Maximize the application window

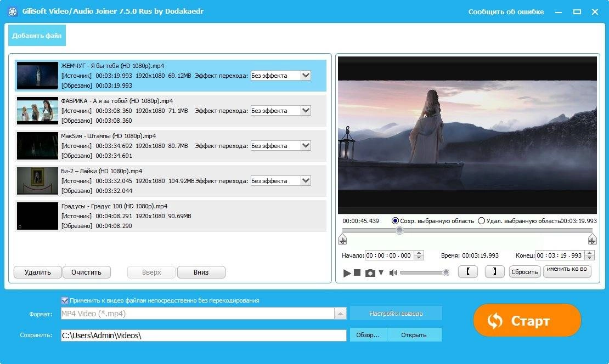click(x=577, y=12)
